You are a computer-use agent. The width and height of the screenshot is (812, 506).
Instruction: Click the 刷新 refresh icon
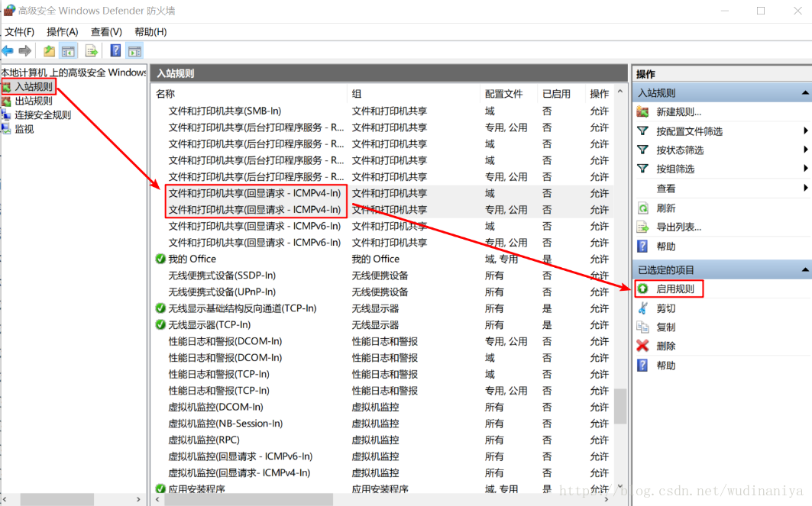[x=642, y=208]
